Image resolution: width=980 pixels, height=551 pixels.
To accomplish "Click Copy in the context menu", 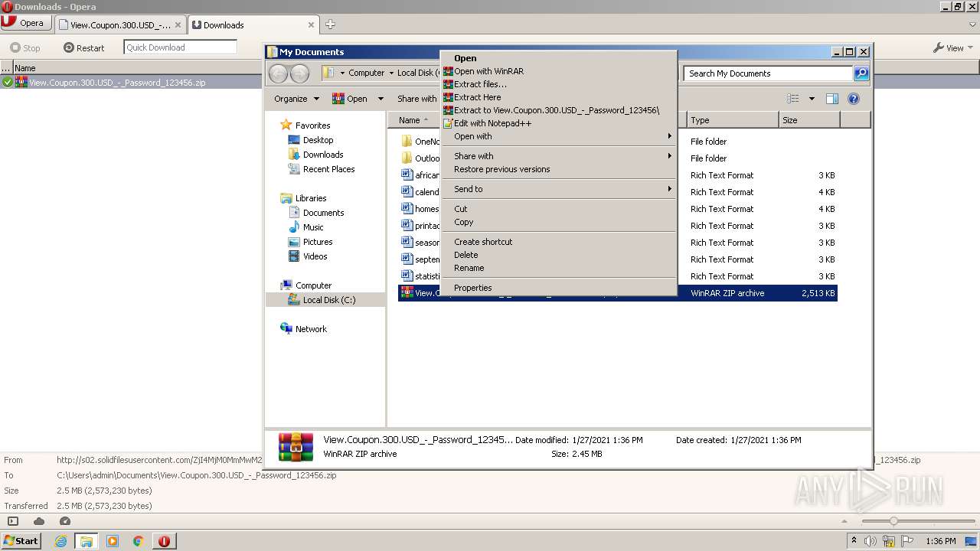I will point(558,222).
